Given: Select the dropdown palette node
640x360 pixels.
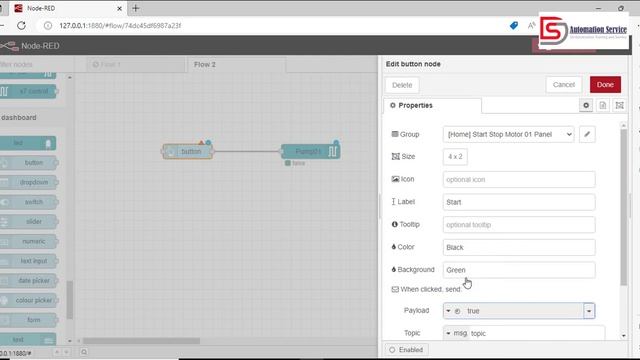Looking at the screenshot, I should point(29,182).
